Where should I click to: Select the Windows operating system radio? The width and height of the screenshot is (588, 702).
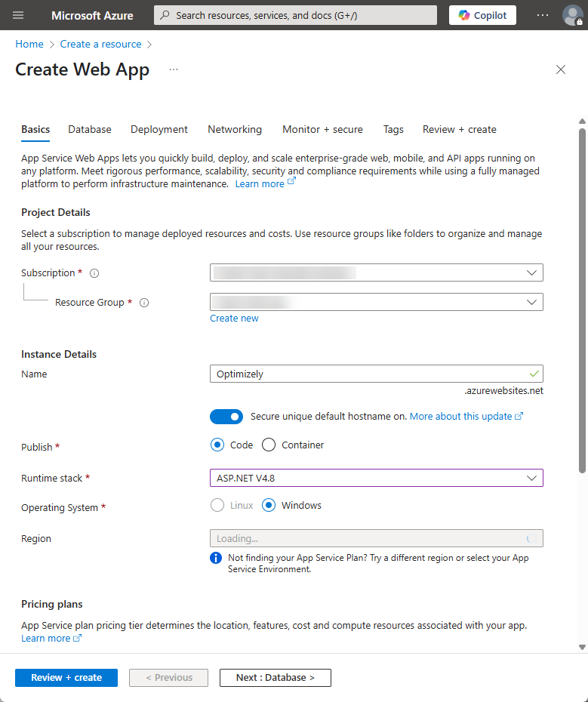[268, 506]
